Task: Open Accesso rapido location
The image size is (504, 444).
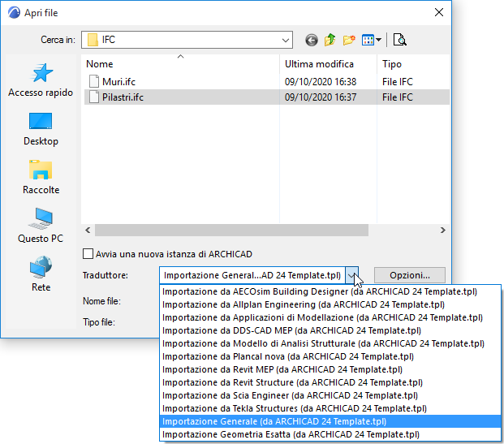Action: [x=41, y=80]
